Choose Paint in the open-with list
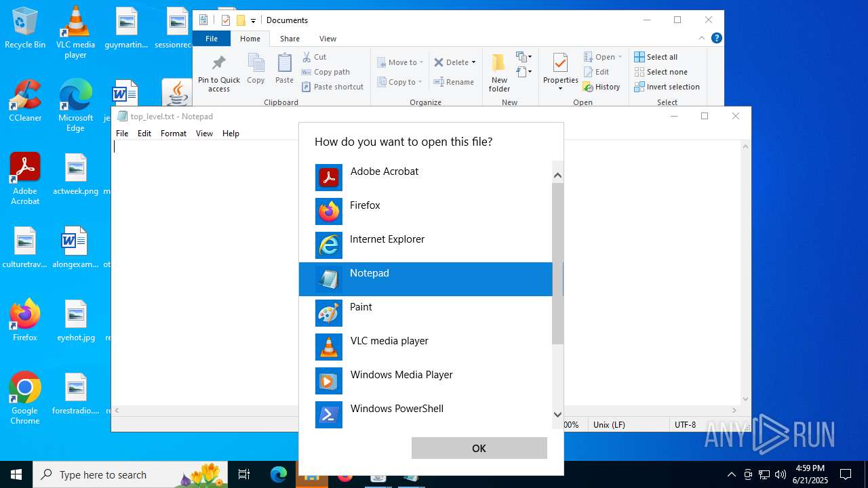 [x=426, y=313]
